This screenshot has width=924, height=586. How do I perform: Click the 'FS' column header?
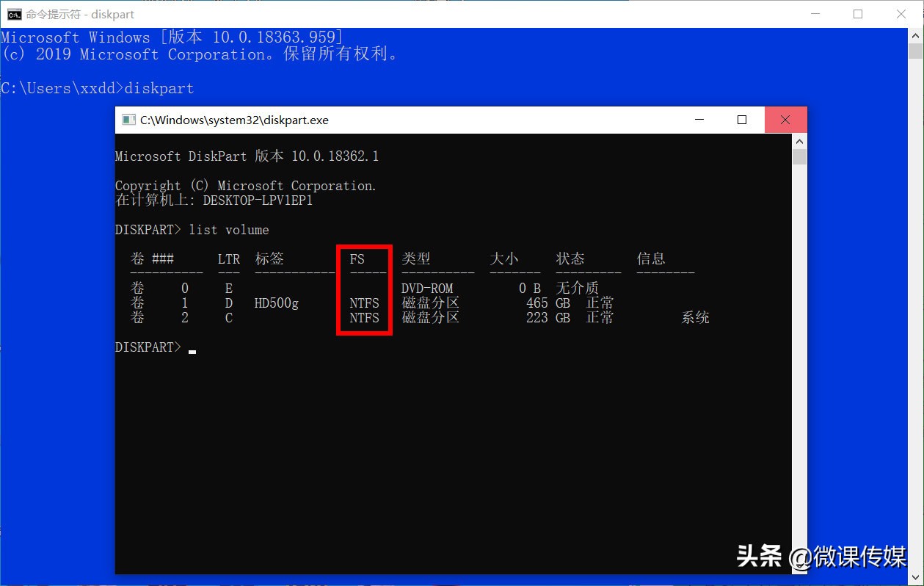coord(357,259)
